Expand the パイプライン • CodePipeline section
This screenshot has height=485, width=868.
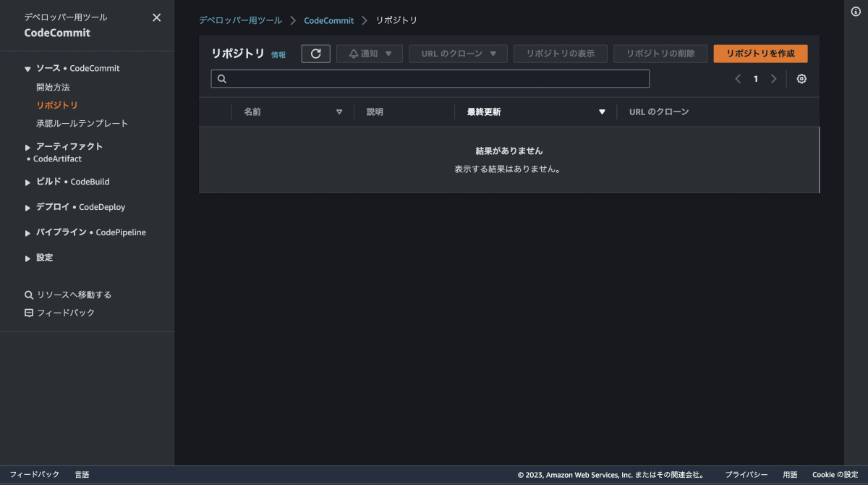(x=27, y=232)
